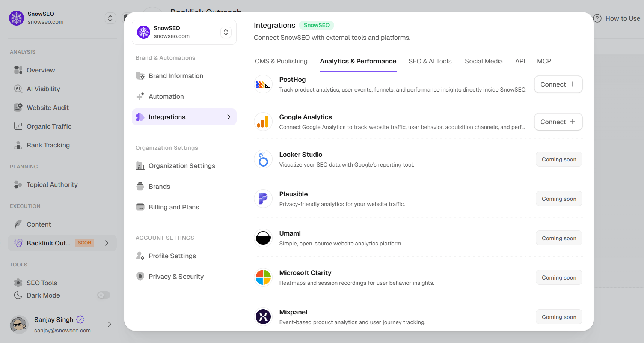Click the Brands icon
Screen dimensions: 644x343
(140, 187)
